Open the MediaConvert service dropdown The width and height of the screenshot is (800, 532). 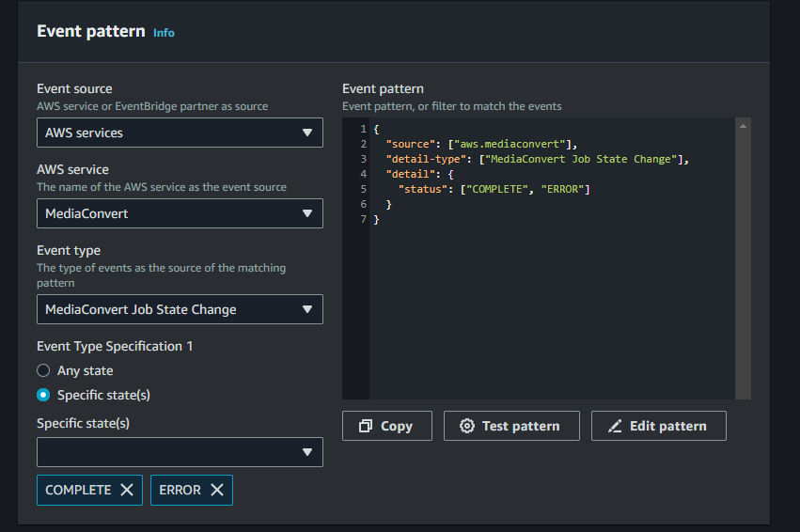(x=179, y=213)
